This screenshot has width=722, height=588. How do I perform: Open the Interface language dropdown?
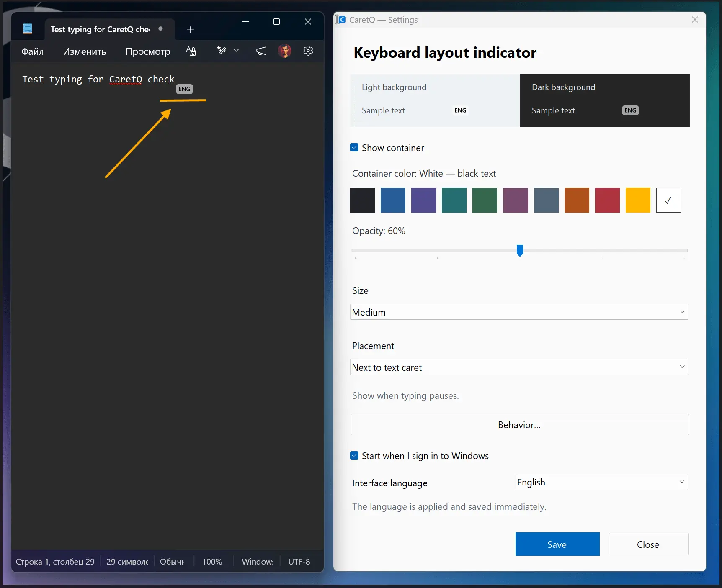(601, 482)
